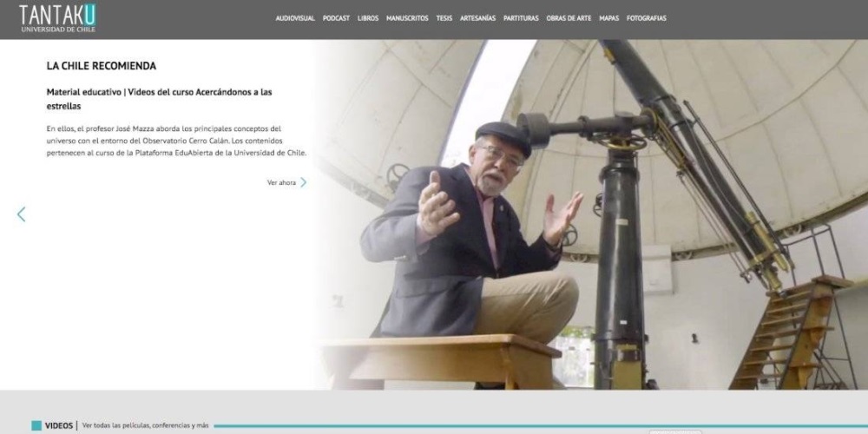Open Fotografías in the navigation
Image resolution: width=868 pixels, height=434 pixels.
tap(647, 18)
